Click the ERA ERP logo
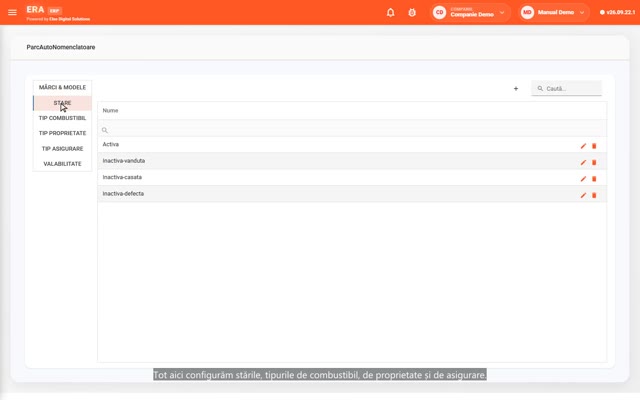The width and height of the screenshot is (640, 400). point(44,10)
